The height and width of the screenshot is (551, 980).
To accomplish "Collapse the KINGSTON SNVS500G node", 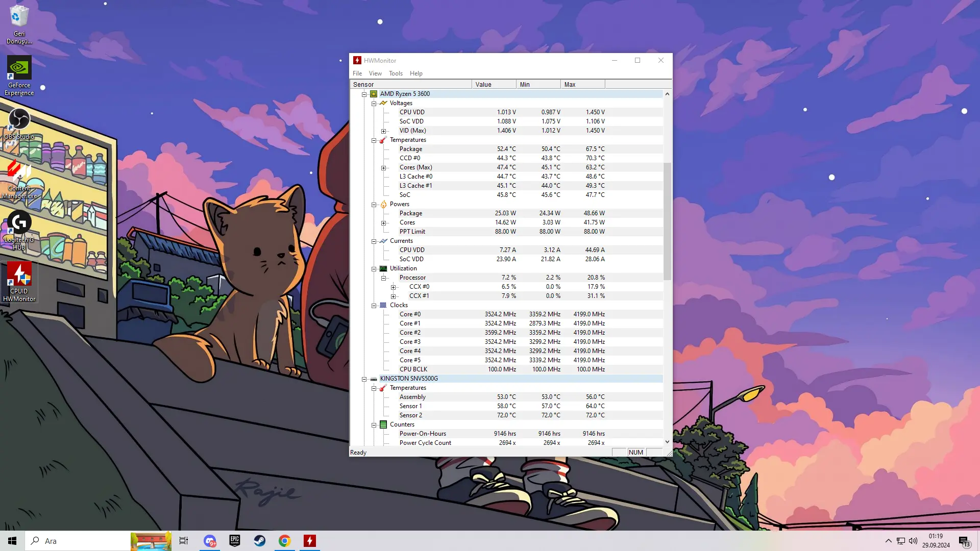I will [x=364, y=379].
